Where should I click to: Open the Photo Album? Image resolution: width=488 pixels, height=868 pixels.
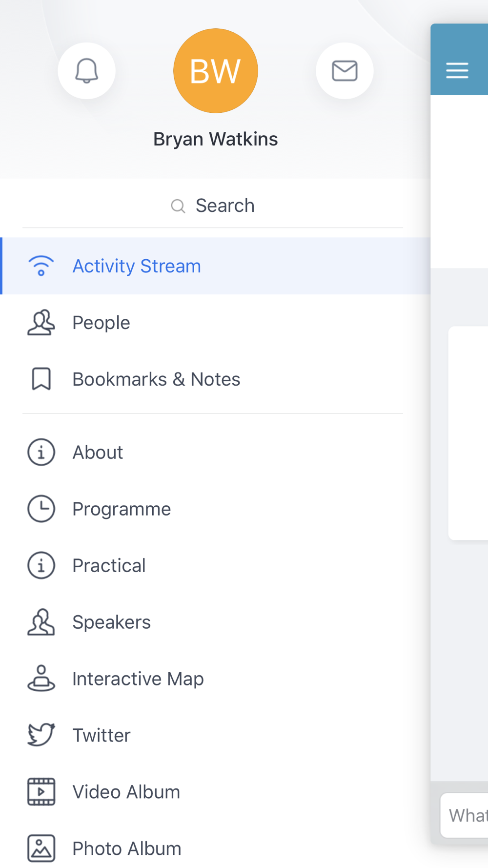(126, 848)
